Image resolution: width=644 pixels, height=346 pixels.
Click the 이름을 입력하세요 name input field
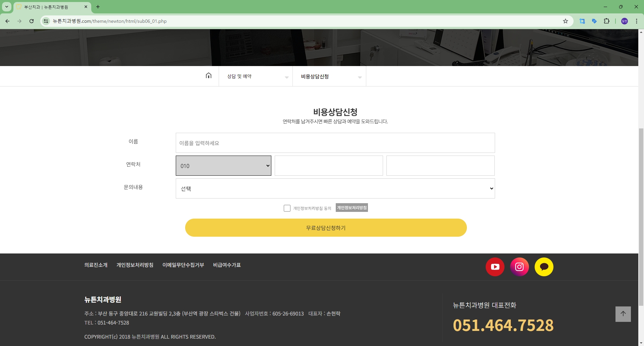(335, 143)
